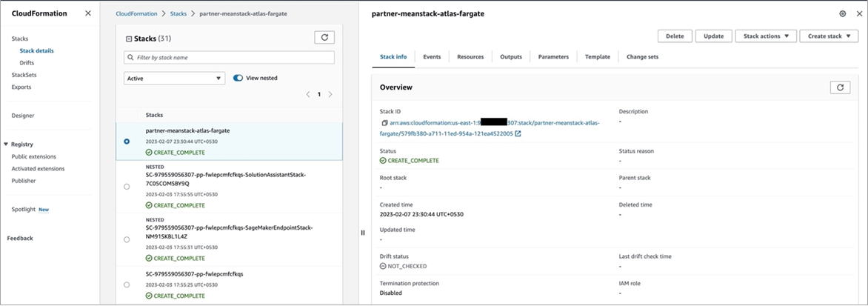Open Stack ID external link icon
868x306 pixels.
coord(518,134)
